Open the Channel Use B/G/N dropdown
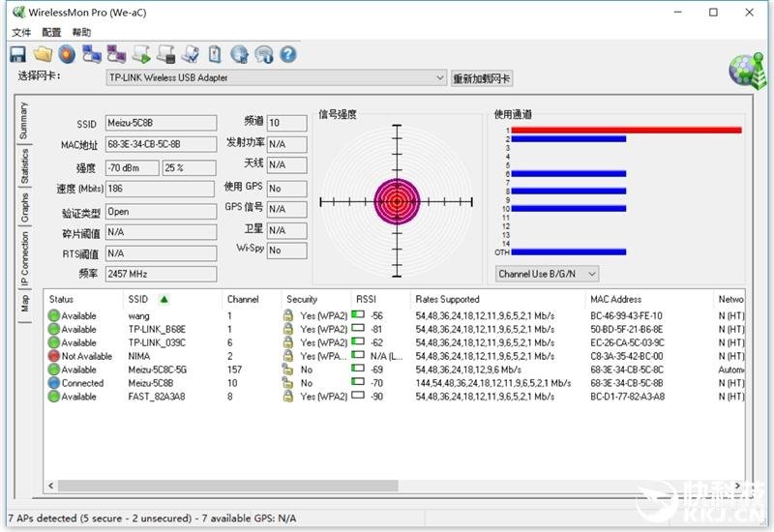Viewport: 774px width, 532px height. click(x=547, y=274)
